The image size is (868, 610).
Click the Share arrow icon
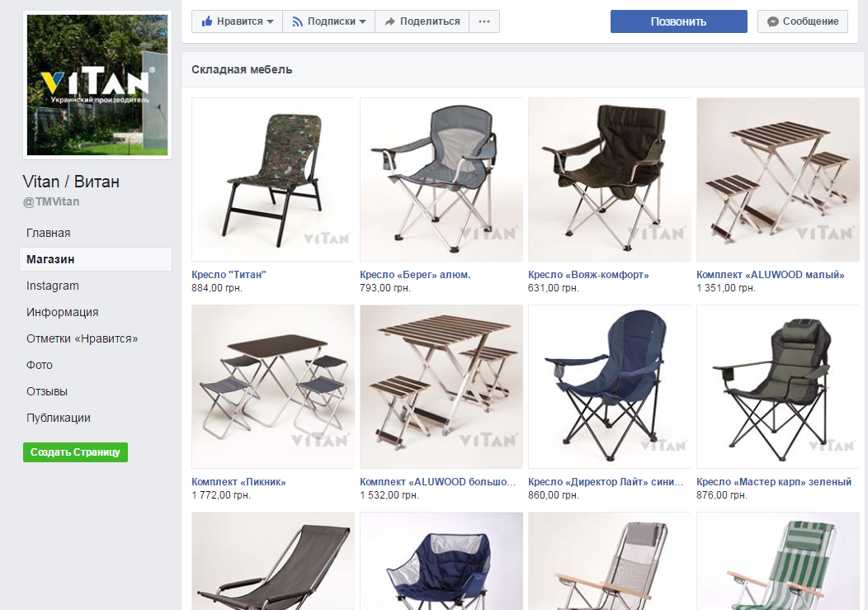(389, 21)
